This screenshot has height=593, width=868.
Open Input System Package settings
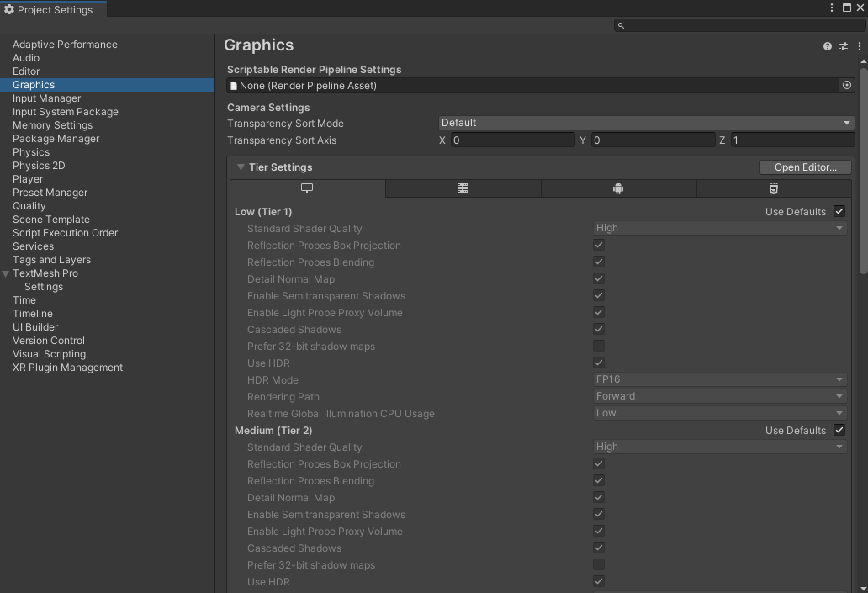66,112
